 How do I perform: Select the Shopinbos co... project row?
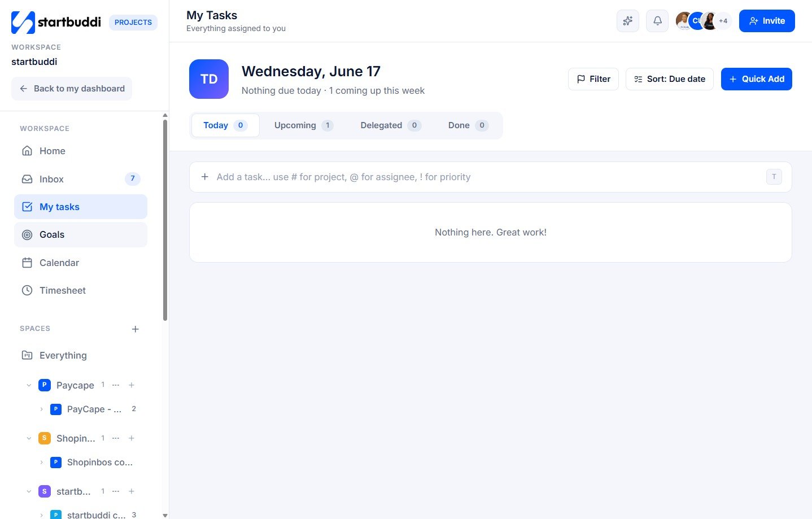88,463
